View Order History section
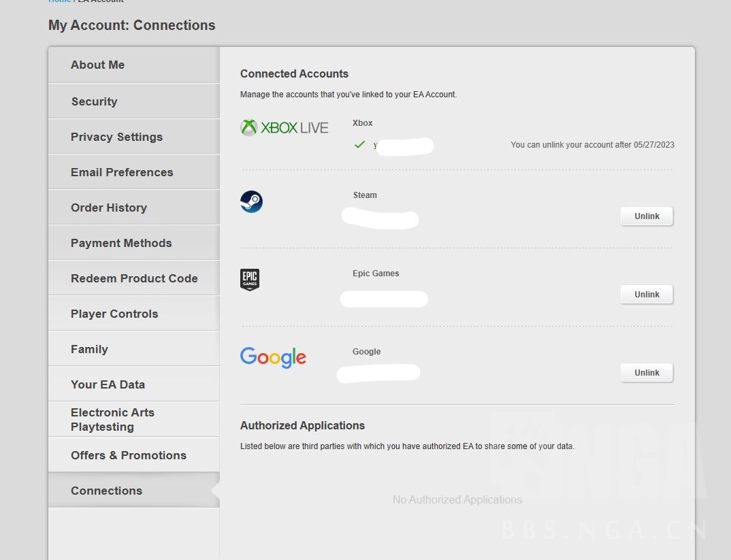This screenshot has width=731, height=560. pos(134,208)
